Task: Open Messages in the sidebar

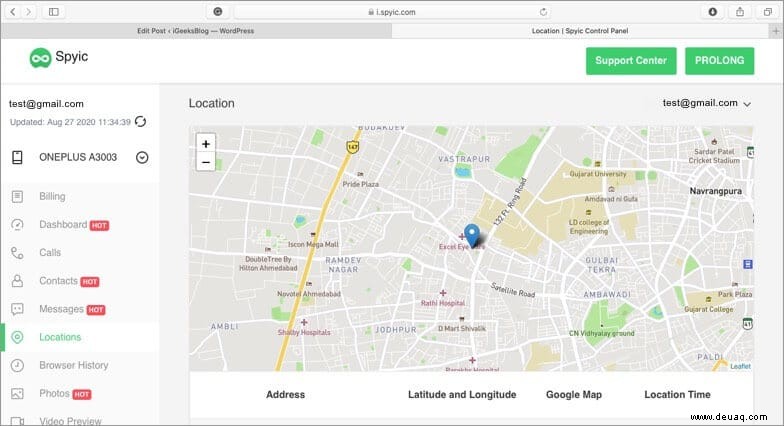Action: (62, 309)
